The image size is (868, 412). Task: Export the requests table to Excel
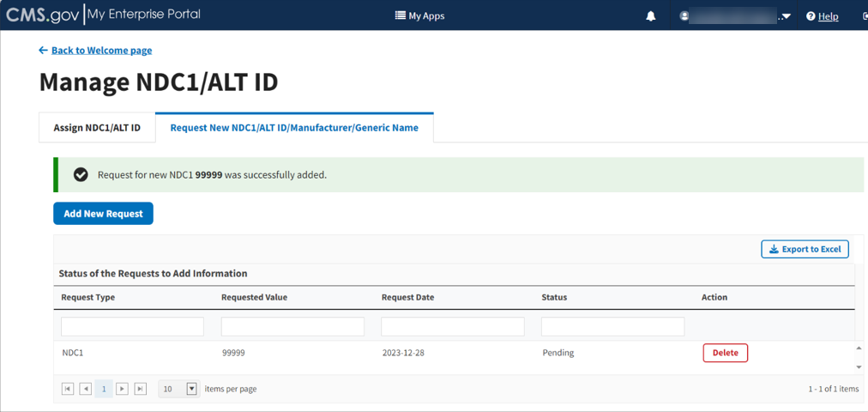pos(805,249)
